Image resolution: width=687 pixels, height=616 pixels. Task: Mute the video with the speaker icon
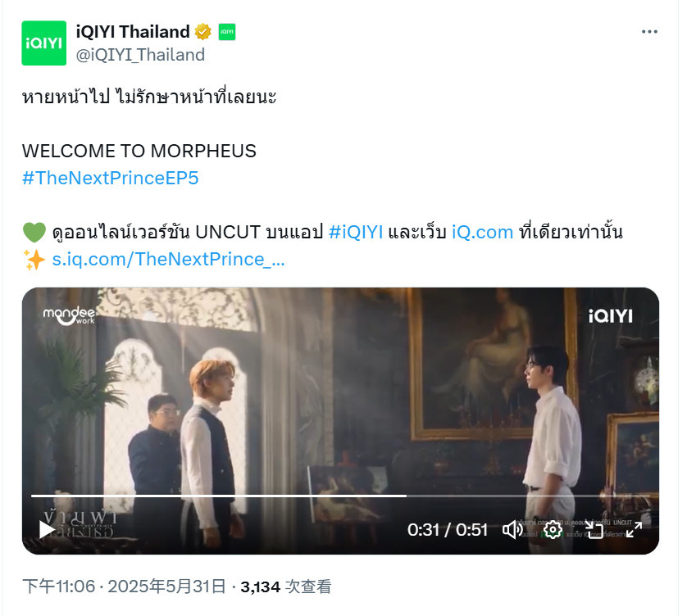click(x=512, y=530)
